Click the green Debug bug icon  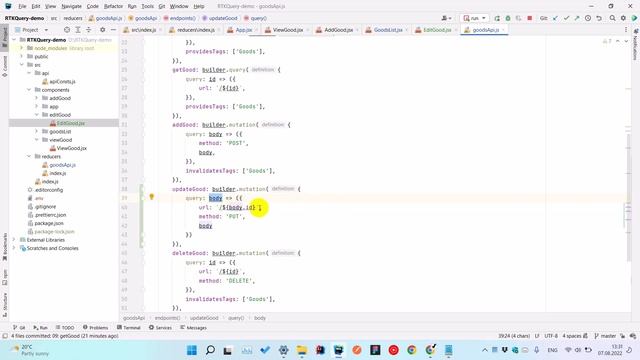click(508, 18)
